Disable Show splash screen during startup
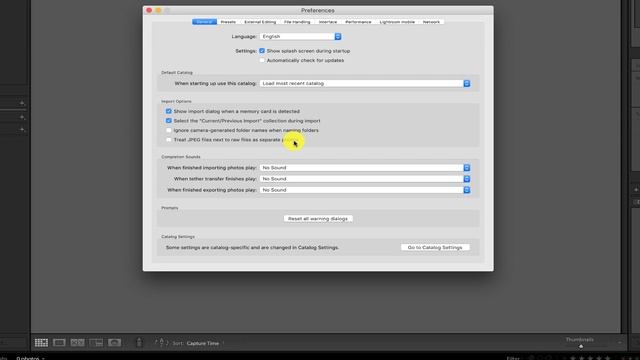 (262, 51)
